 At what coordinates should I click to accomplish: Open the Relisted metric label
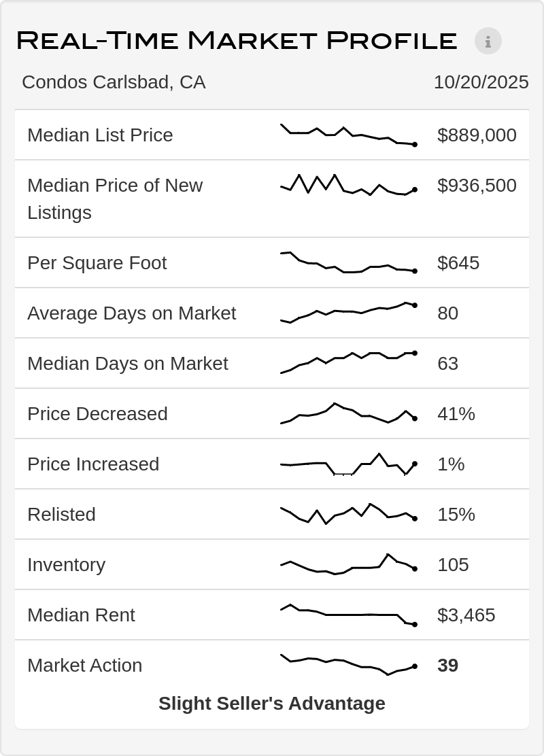[x=61, y=515]
